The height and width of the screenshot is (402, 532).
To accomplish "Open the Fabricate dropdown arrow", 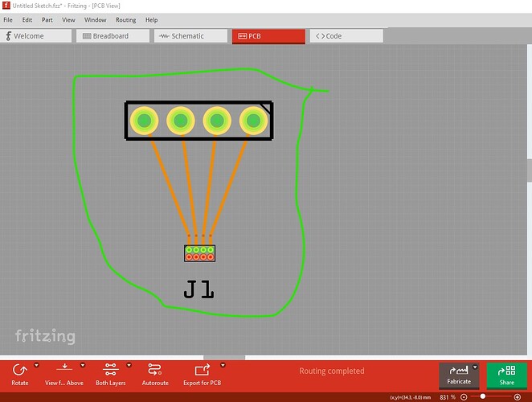I will point(475,367).
